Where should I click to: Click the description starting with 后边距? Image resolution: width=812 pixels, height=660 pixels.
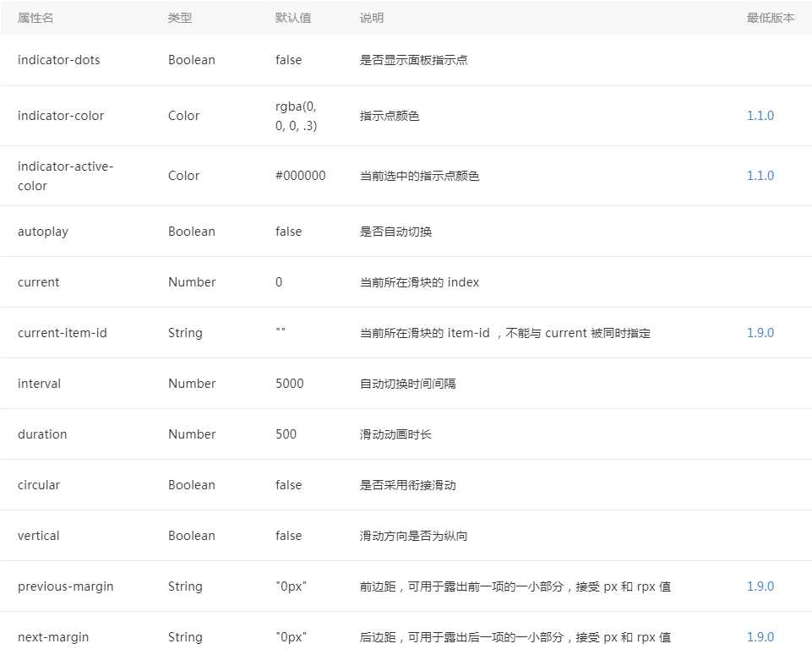(x=515, y=638)
